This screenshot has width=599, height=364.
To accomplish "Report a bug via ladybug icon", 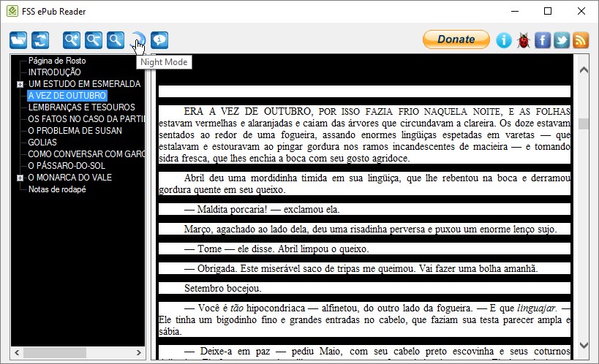I will point(524,40).
